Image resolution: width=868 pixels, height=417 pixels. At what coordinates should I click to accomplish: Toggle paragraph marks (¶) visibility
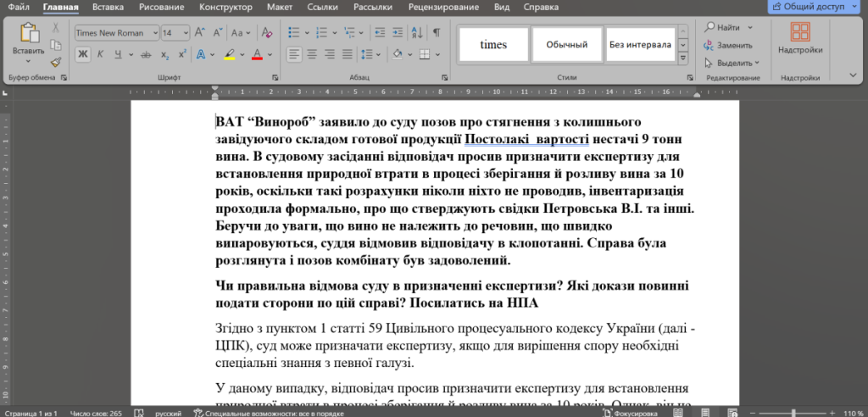[x=437, y=33]
